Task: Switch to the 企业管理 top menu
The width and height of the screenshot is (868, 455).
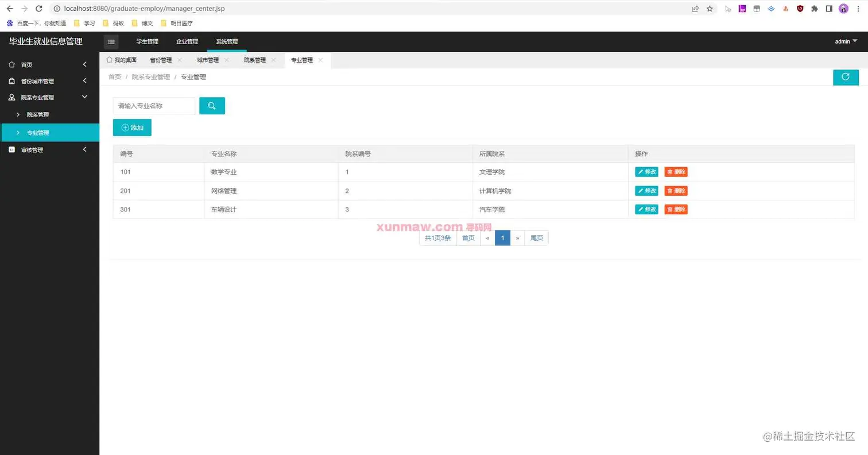Action: (x=187, y=41)
